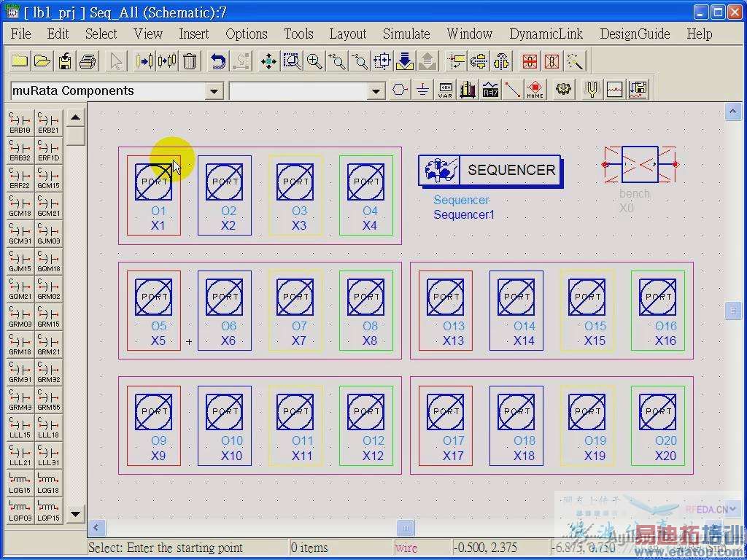Screen dimensions: 747x560
Task: Open the DesignGuide menu
Action: coord(635,34)
